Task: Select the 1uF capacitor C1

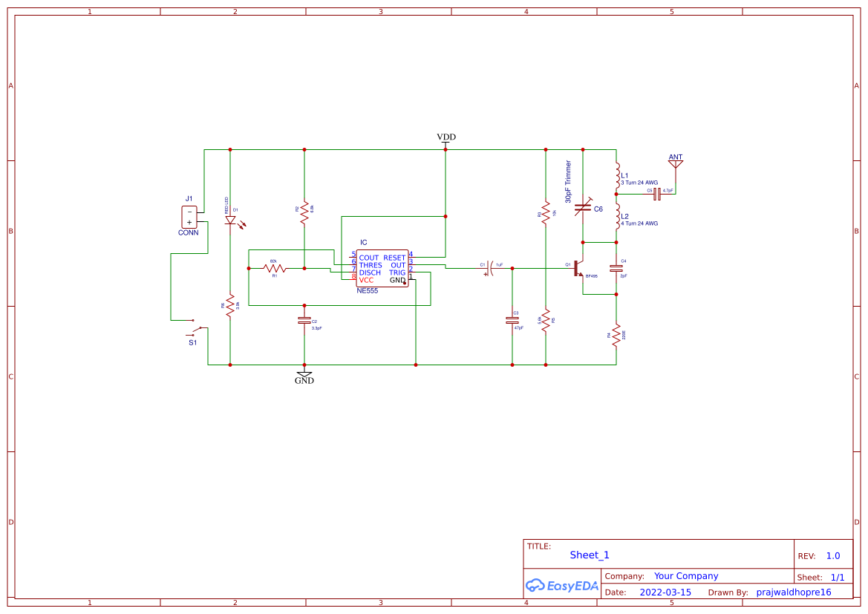Action: [x=489, y=268]
